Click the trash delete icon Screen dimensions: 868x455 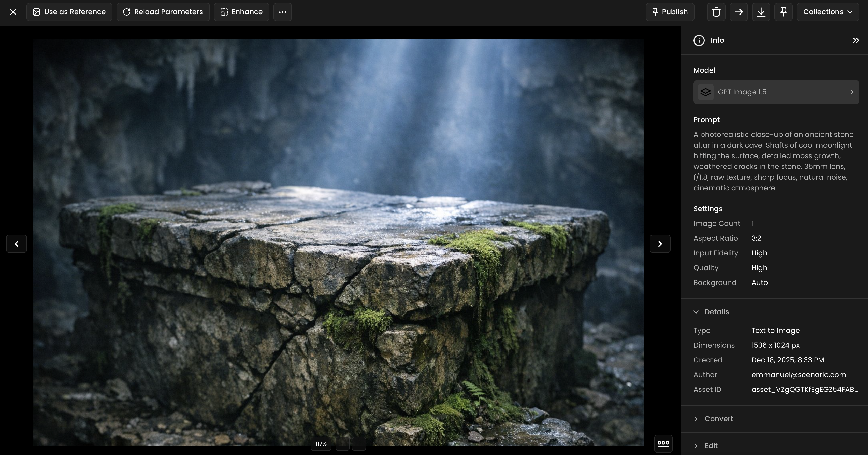(x=716, y=12)
